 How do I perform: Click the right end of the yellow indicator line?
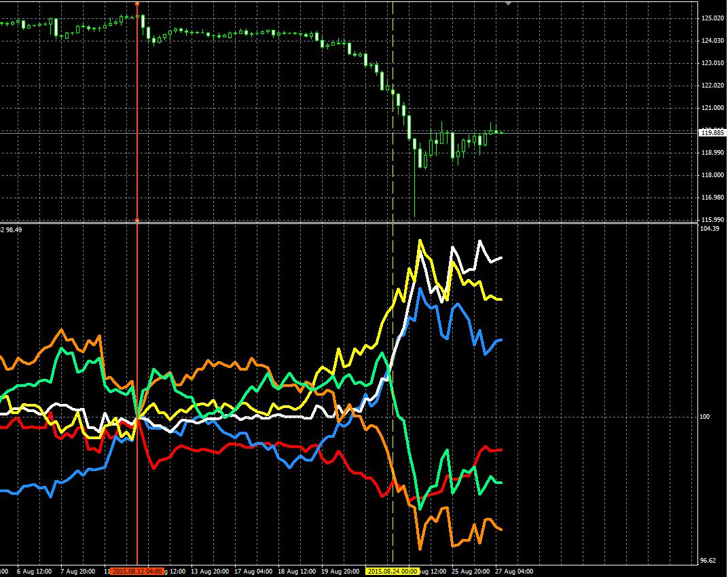(x=500, y=299)
